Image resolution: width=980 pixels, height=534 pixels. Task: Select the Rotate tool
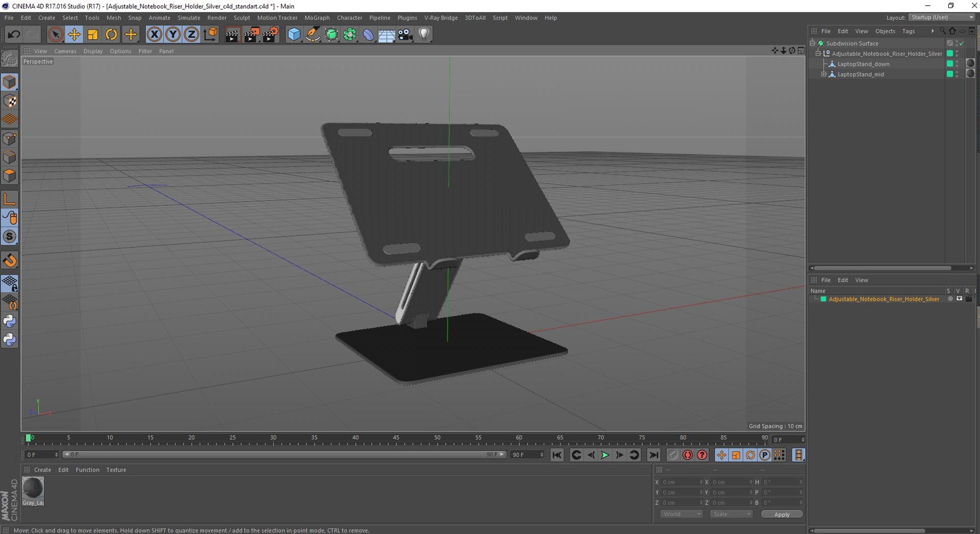point(111,34)
